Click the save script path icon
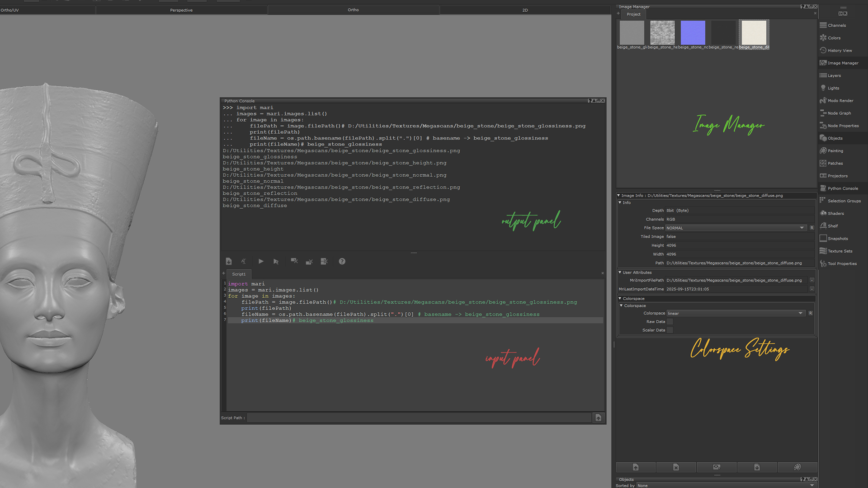The height and width of the screenshot is (488, 868). tap(598, 418)
